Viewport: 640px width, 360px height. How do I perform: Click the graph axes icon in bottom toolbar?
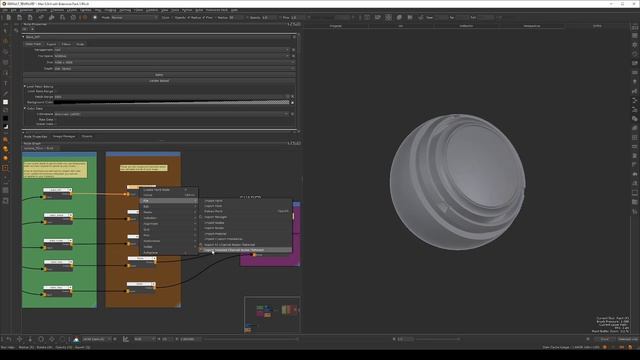click(x=126, y=339)
